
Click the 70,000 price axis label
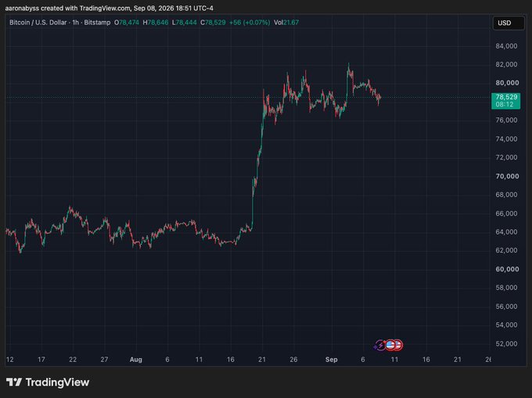point(507,176)
